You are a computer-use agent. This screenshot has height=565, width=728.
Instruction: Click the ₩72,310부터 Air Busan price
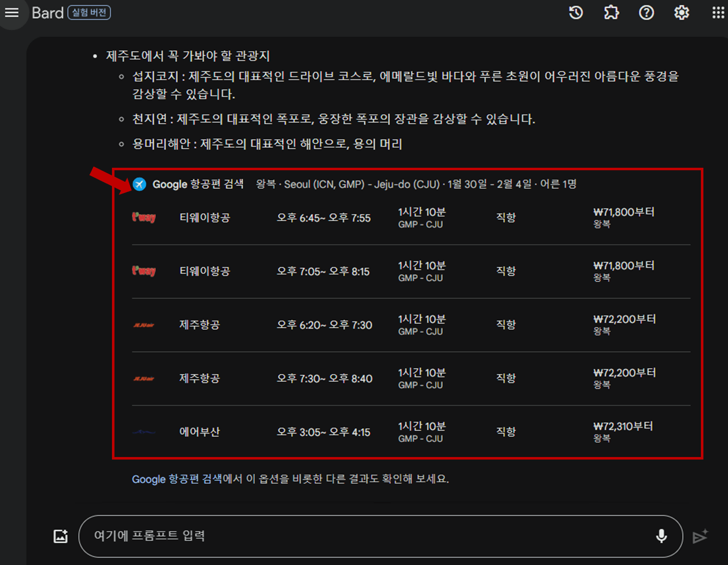pyautogui.click(x=624, y=426)
